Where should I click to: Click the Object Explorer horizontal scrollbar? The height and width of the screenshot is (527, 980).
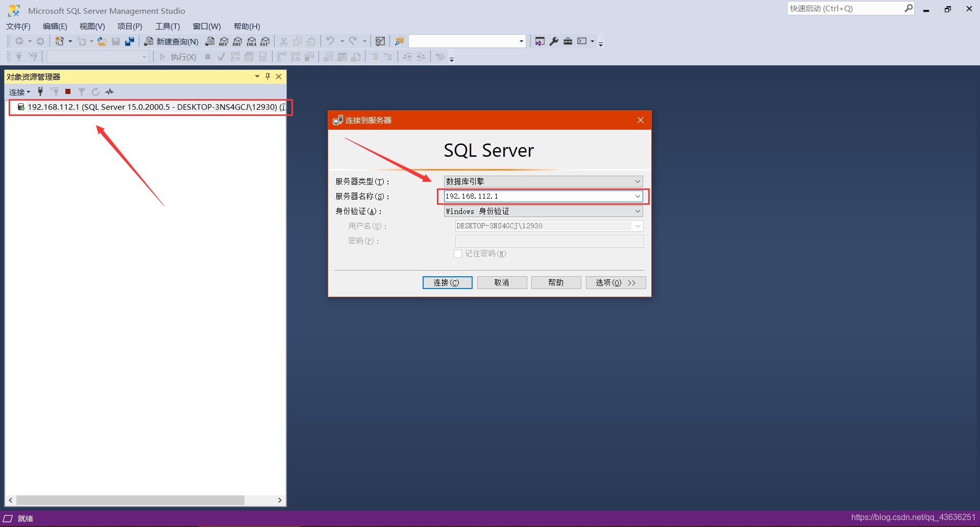click(x=130, y=500)
